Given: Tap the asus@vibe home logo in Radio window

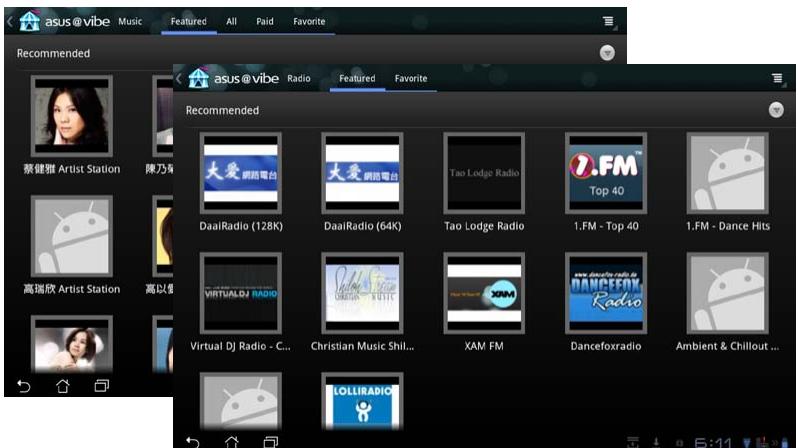Looking at the screenshot, I should 199,78.
